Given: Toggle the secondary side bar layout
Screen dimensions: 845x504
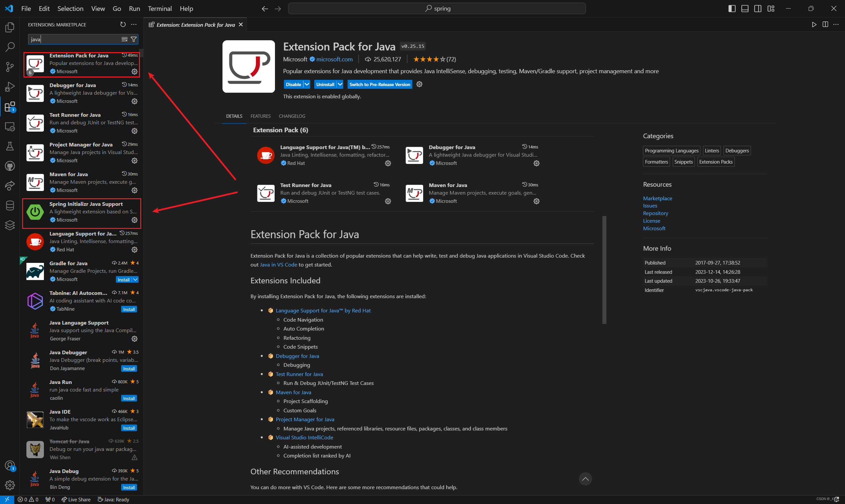Looking at the screenshot, I should pos(758,9).
